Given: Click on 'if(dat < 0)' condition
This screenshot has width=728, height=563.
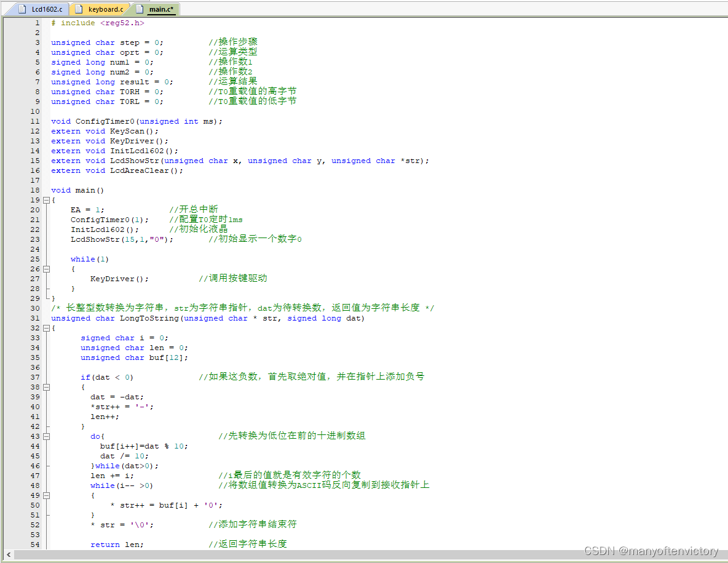Looking at the screenshot, I should 107,377.
